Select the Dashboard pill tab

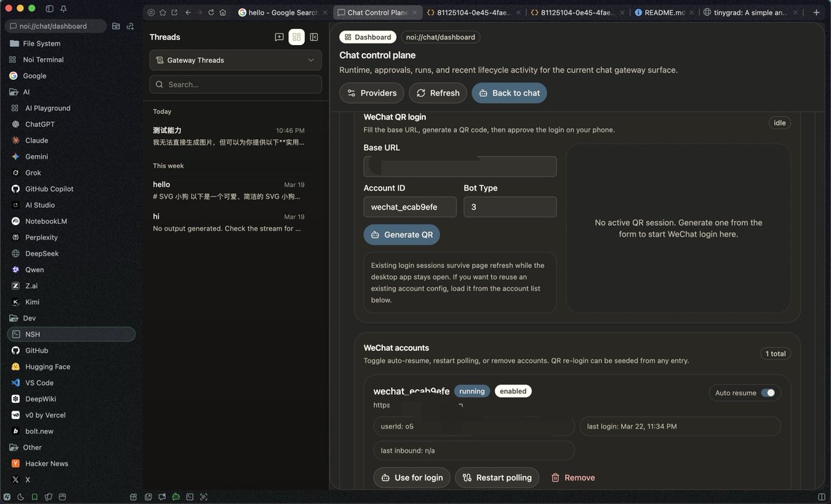click(368, 37)
